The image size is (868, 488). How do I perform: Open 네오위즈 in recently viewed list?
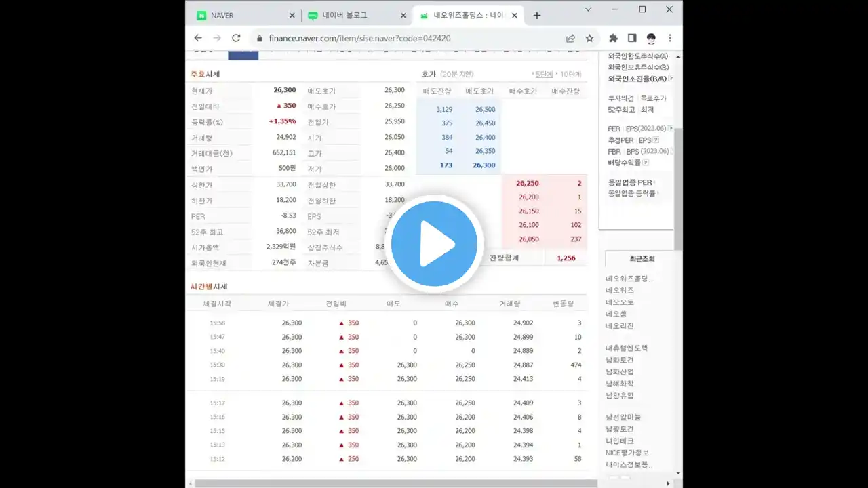tap(619, 290)
